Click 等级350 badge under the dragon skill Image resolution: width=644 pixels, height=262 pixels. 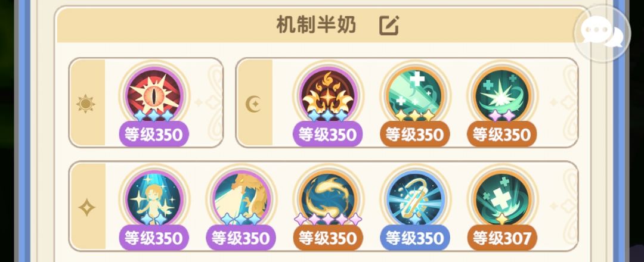241,238
